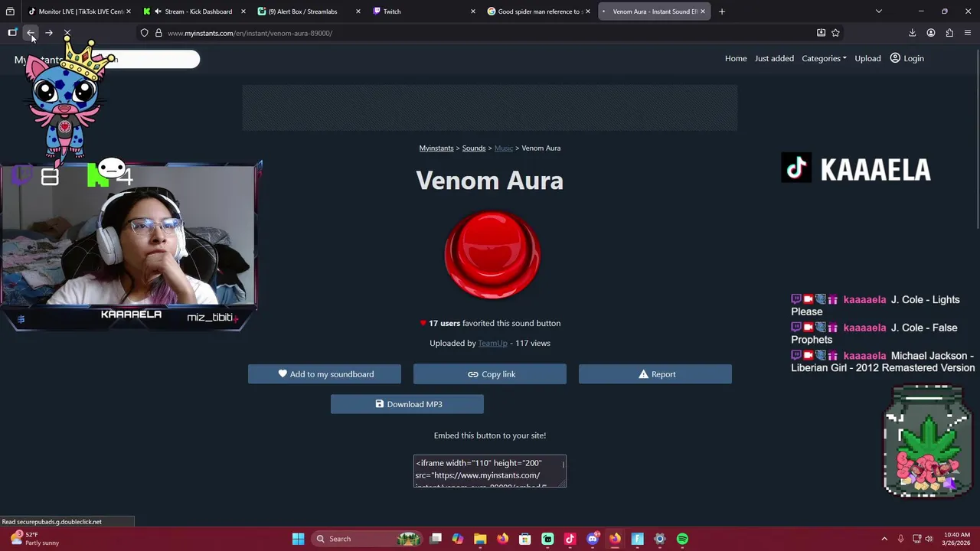Open the weather widget showing 52°F
Screen dimensions: 980x551
[x=34, y=539]
